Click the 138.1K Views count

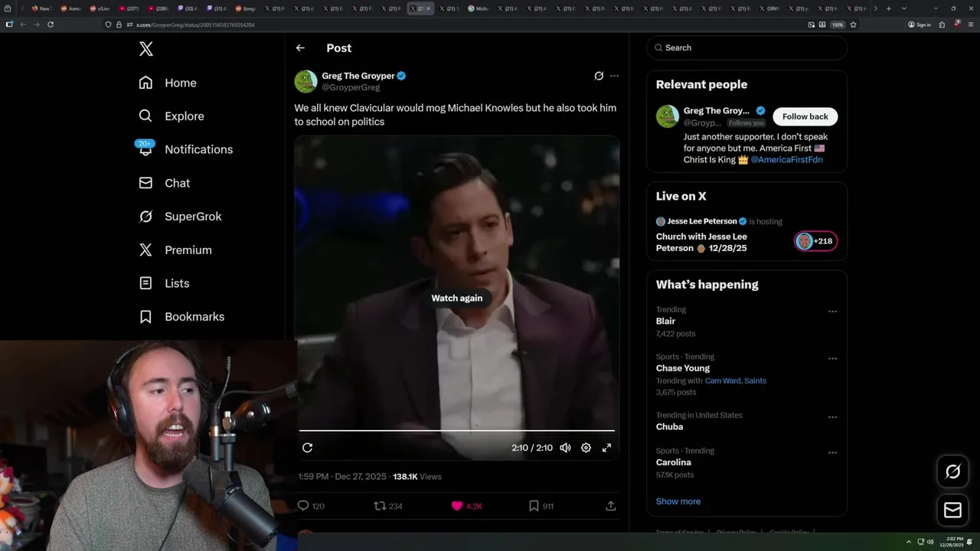tap(417, 477)
